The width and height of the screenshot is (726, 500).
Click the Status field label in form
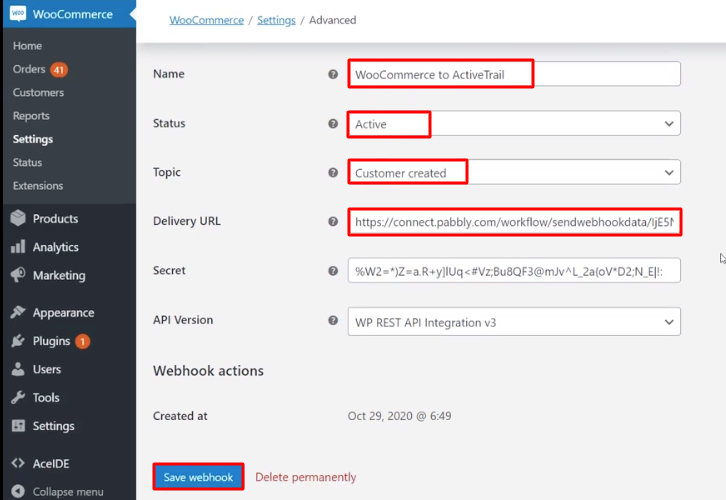point(169,123)
